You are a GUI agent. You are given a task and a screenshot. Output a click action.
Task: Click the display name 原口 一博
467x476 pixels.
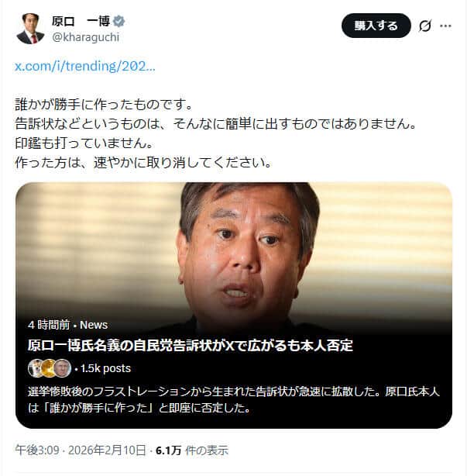[81, 22]
